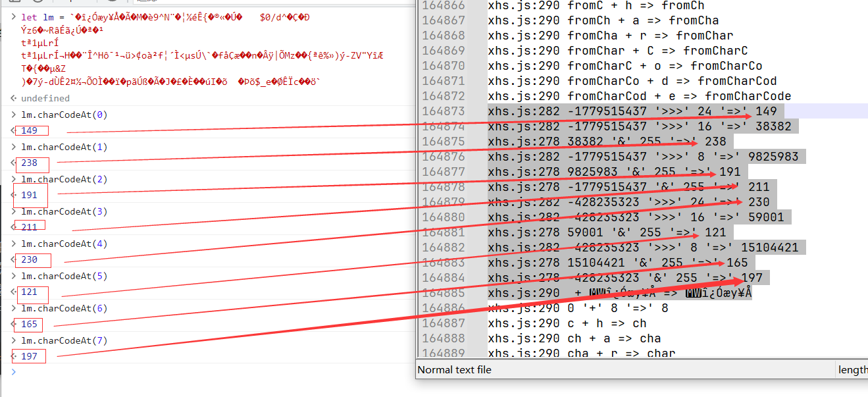
Task: Click 'fromCha + r => fromChar' log line
Action: [x=611, y=36]
